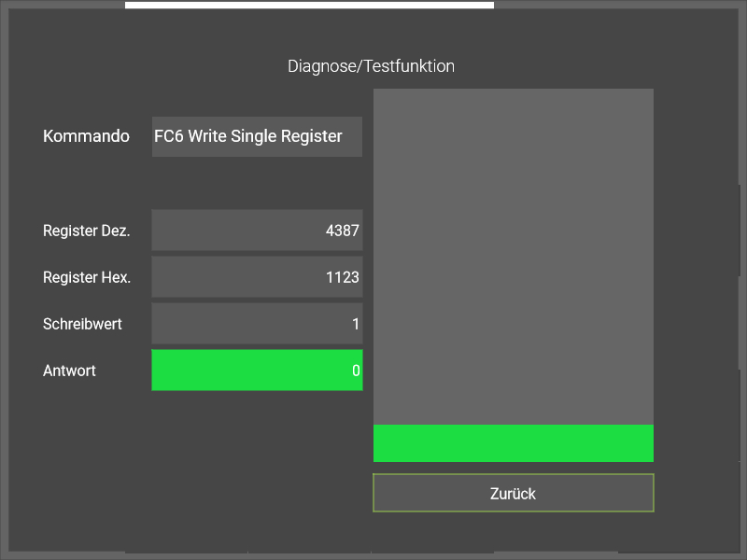Focus the Register Hex. input field
Image resolution: width=747 pixels, height=560 pixels.
(x=257, y=277)
